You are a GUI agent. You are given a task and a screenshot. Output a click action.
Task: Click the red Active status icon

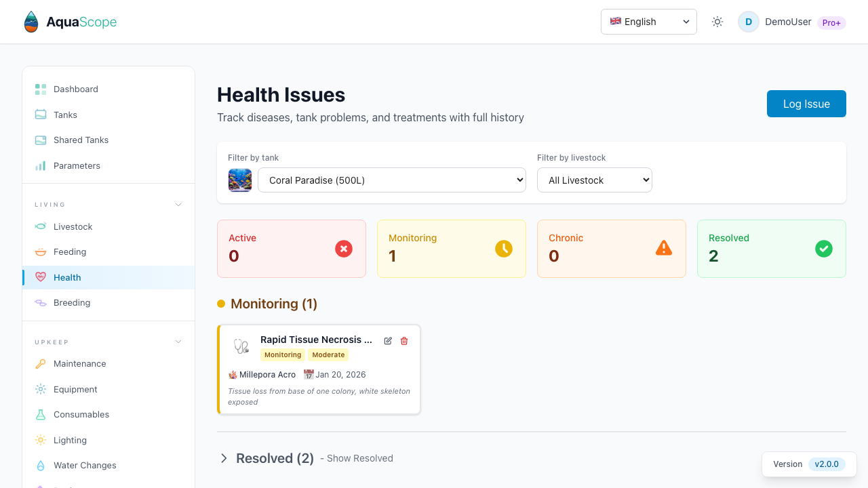[344, 249]
